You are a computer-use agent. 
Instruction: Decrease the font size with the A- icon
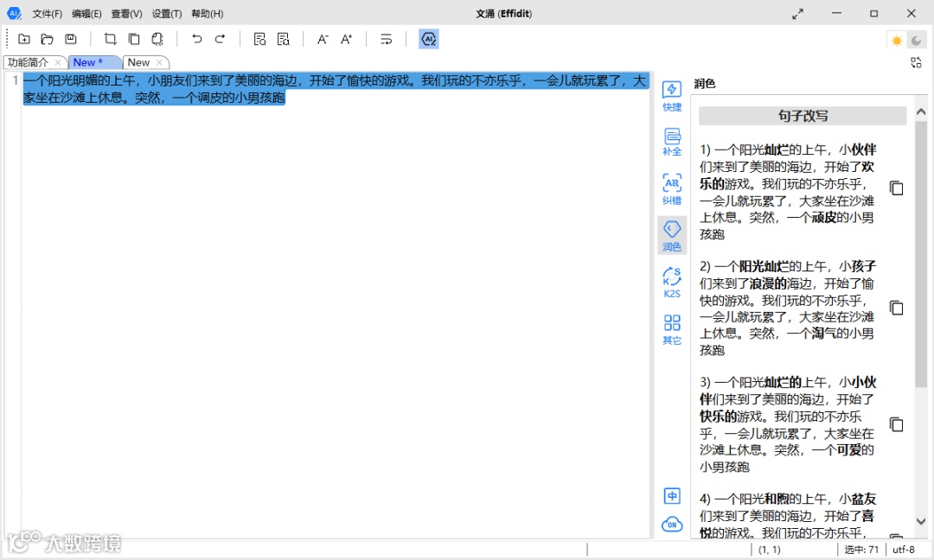(323, 39)
